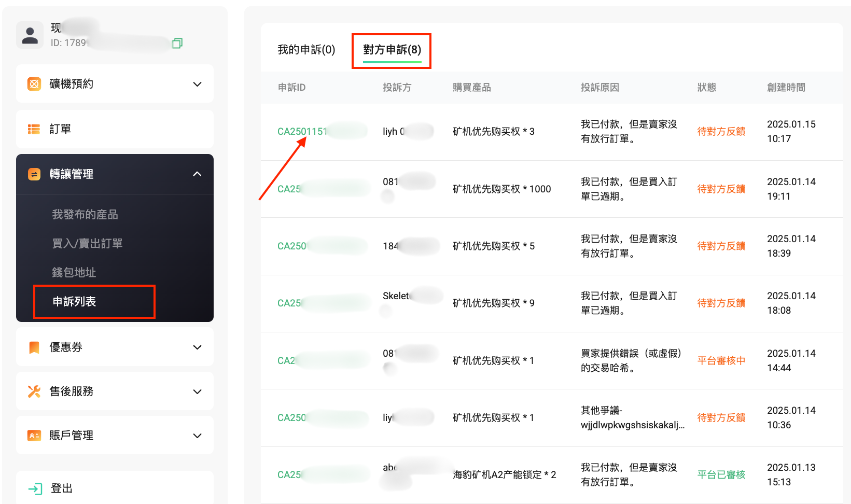Click 平台已審核 status text
The height and width of the screenshot is (504, 851).
tap(721, 475)
